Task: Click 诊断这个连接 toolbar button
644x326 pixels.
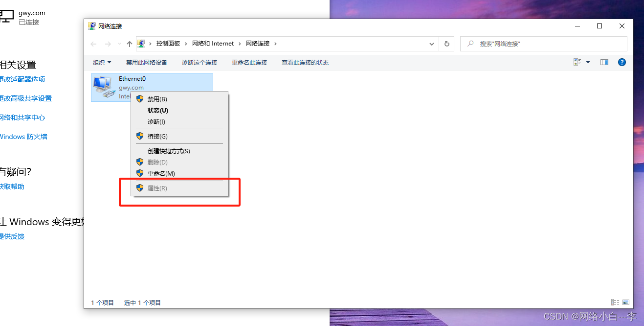Action: tap(200, 62)
